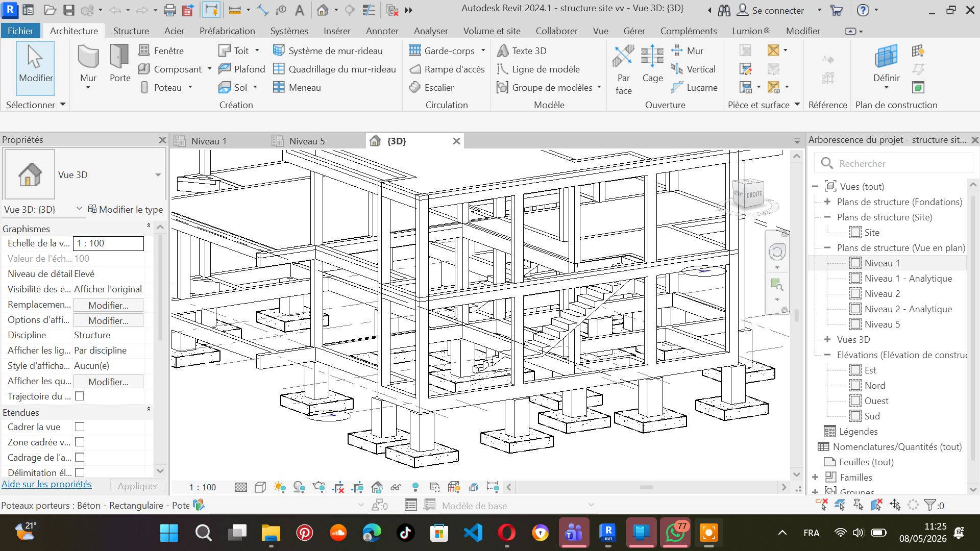Expand the Familles tree node
The height and width of the screenshot is (551, 980).
click(x=815, y=477)
